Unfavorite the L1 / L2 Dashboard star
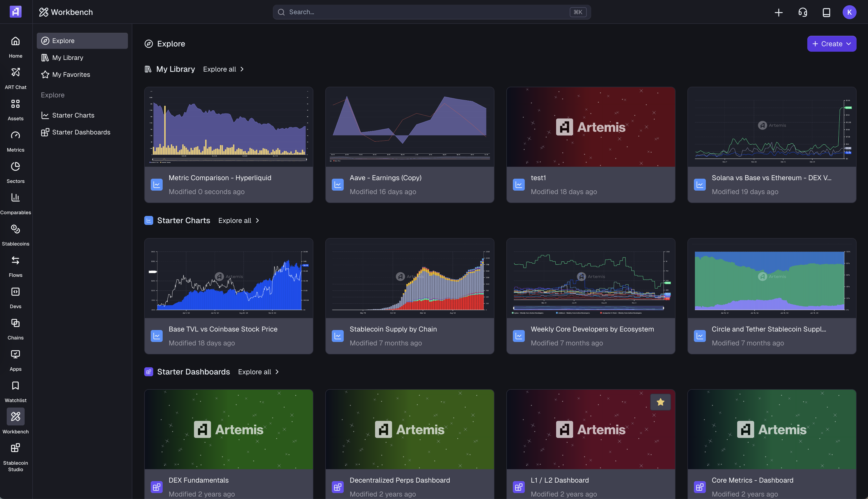 pos(660,402)
